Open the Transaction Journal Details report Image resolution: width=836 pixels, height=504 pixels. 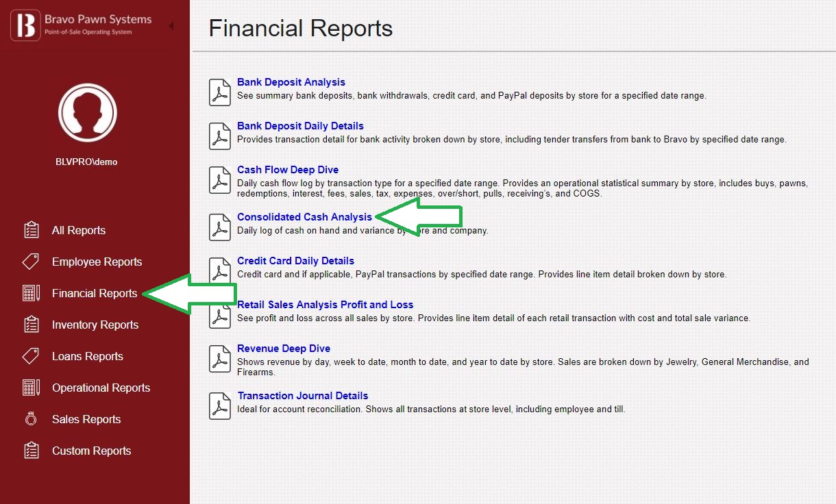(303, 396)
